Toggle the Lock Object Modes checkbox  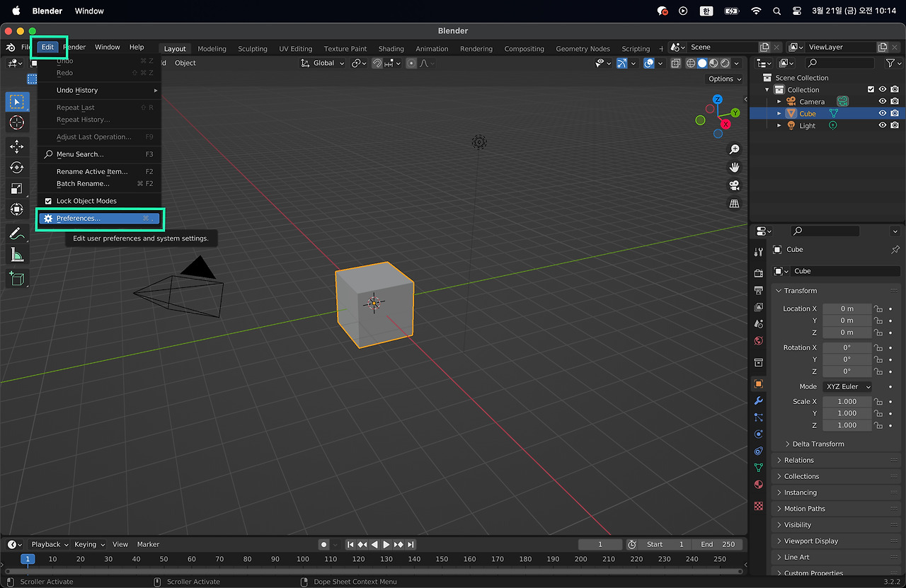click(x=49, y=201)
